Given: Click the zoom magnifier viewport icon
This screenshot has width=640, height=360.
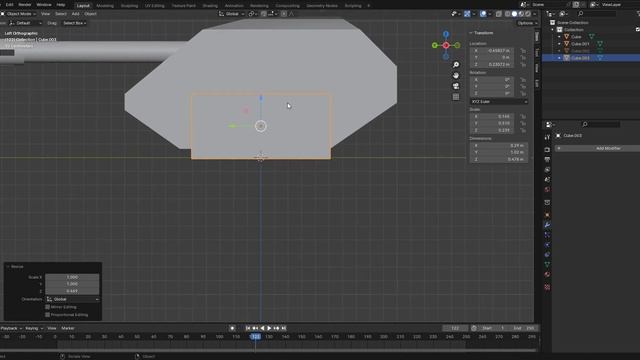Looking at the screenshot, I should [x=456, y=65].
